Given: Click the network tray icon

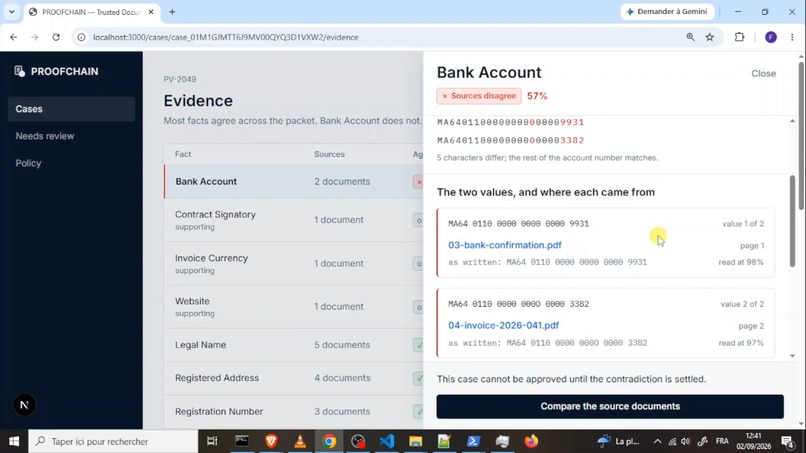Looking at the screenshot, I should coord(672,441).
